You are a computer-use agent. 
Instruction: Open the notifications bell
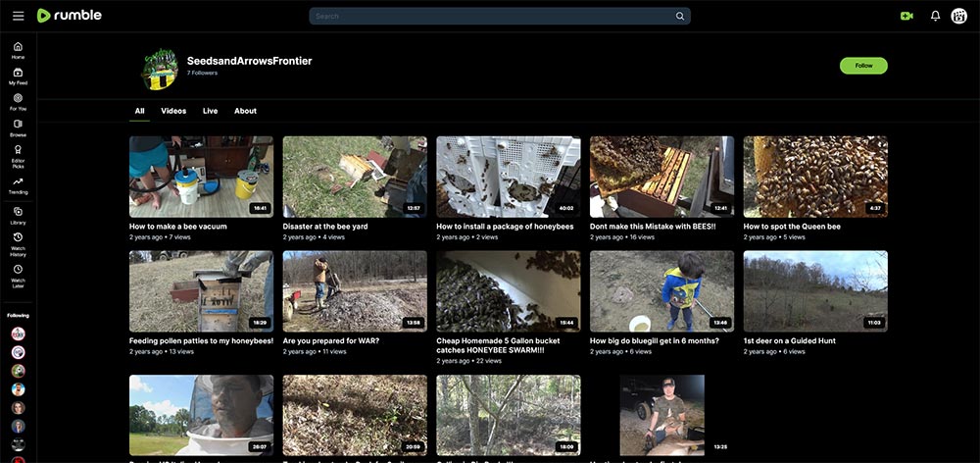935,17
